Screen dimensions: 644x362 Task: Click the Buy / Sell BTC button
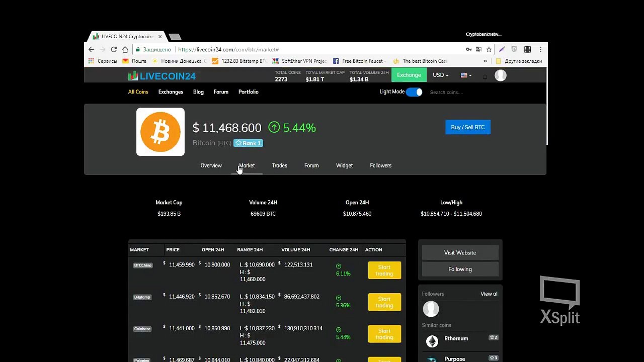click(x=468, y=127)
